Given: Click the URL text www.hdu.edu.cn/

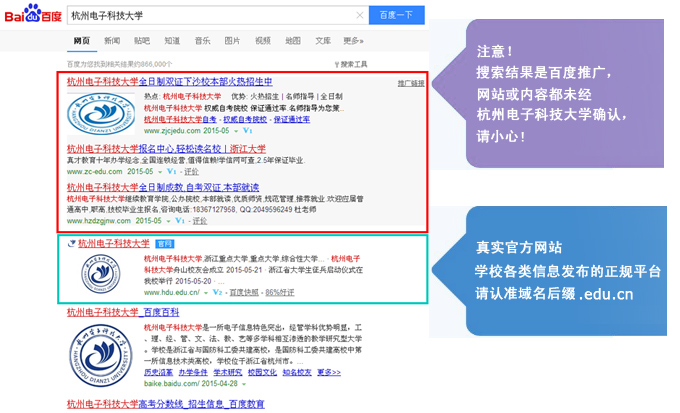Looking at the screenshot, I should 172,293.
